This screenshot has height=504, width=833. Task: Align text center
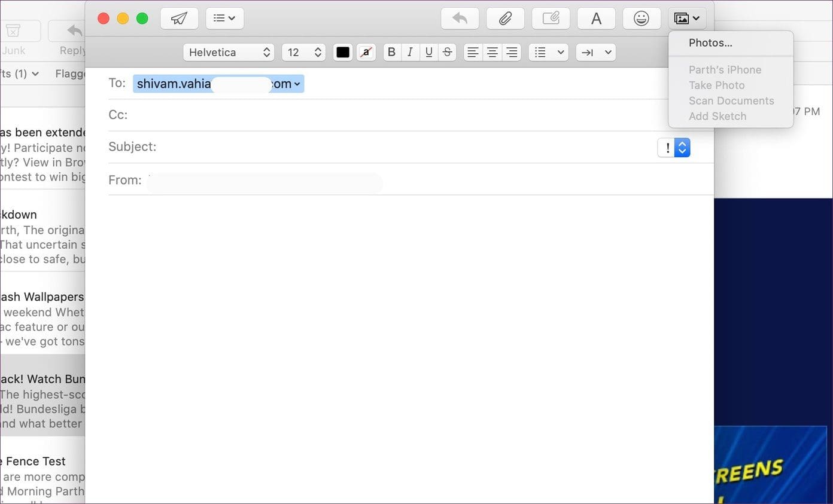(492, 53)
